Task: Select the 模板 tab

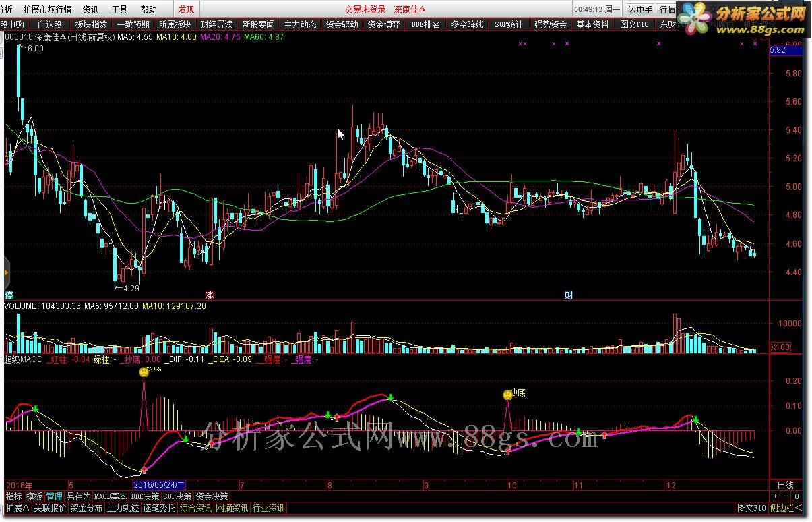Action: 34,496
